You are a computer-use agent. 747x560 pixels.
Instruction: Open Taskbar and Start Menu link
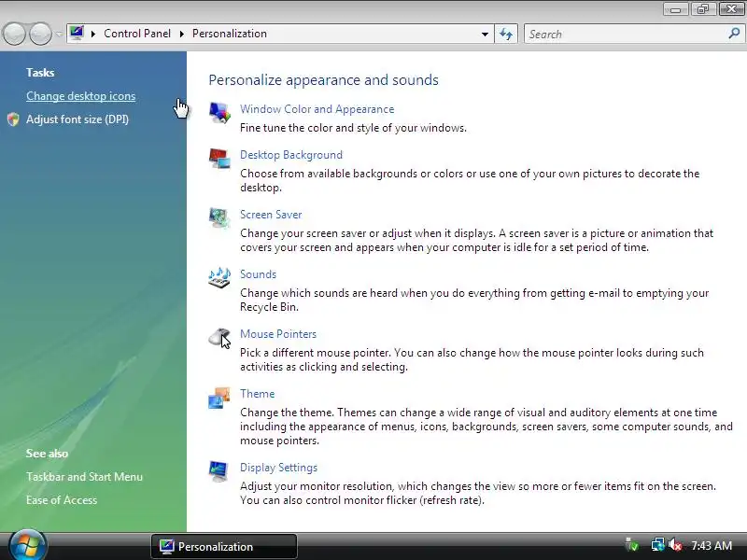(84, 477)
